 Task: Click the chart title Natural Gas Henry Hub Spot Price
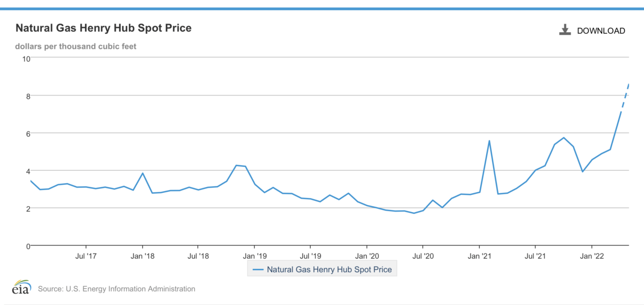(104, 28)
